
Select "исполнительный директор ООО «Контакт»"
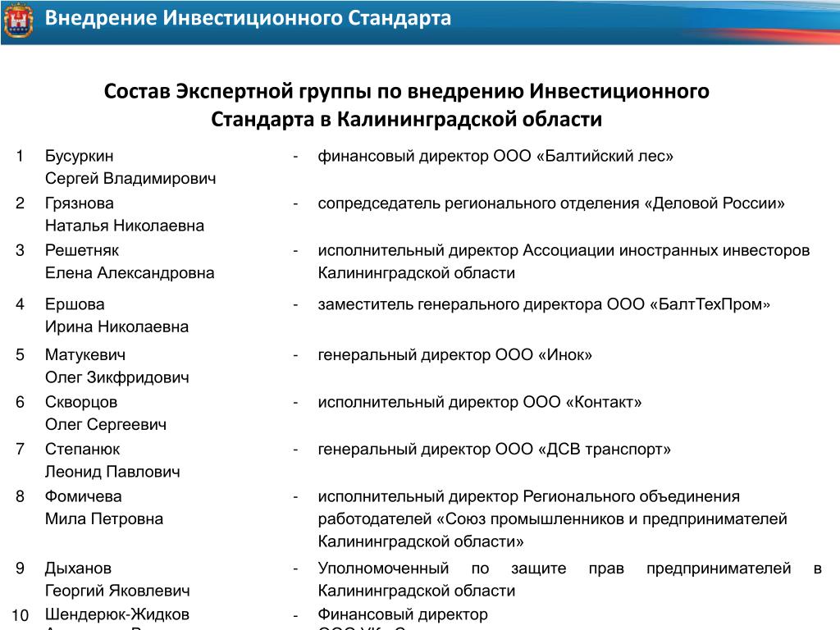pos(480,402)
